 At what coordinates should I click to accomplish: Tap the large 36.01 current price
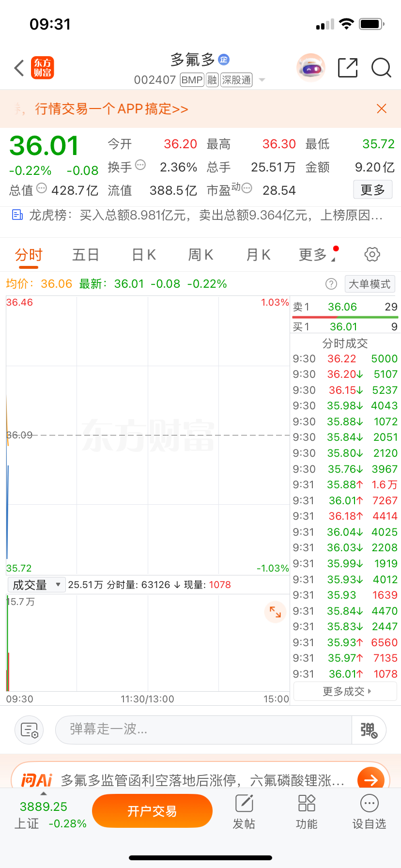tap(44, 145)
